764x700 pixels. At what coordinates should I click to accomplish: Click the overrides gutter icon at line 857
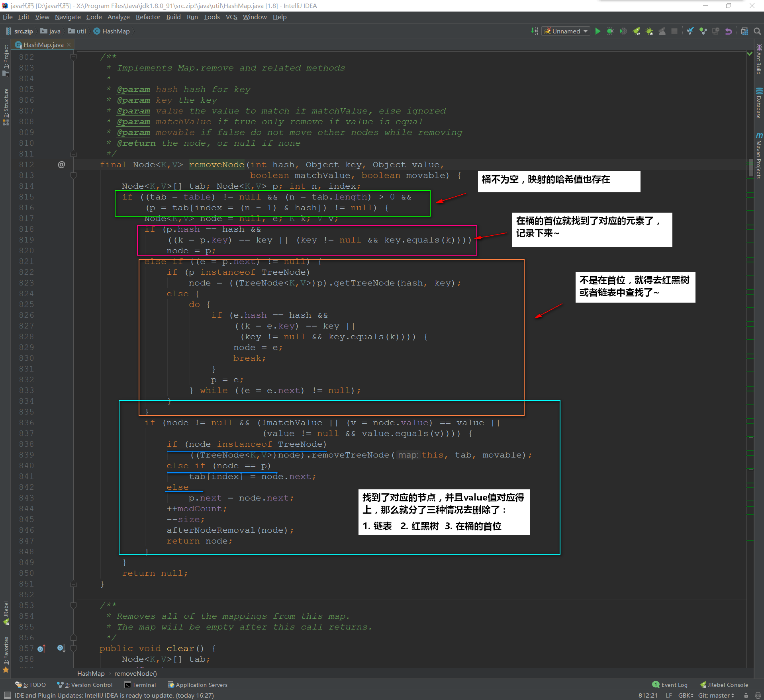coord(42,649)
